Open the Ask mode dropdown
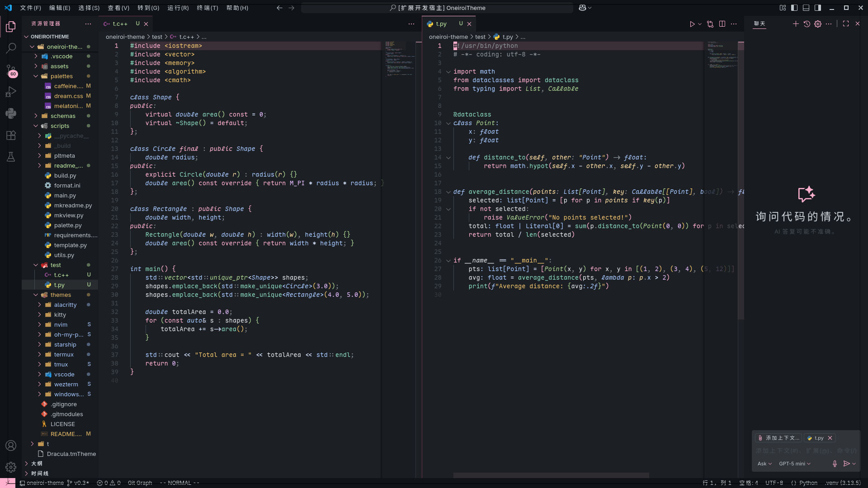This screenshot has height=488, width=868. [x=764, y=464]
